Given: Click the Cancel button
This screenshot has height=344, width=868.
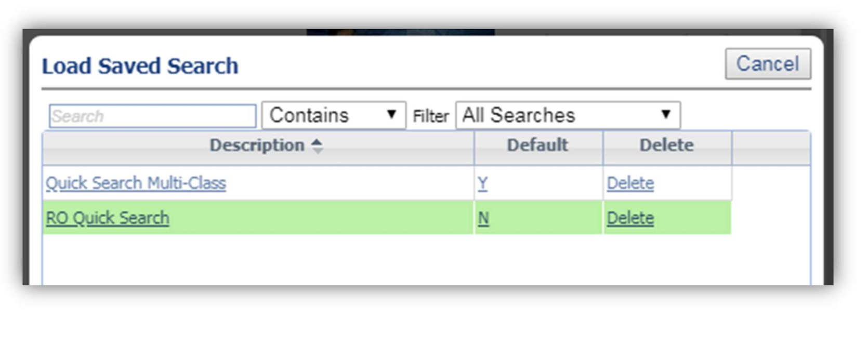Looking at the screenshot, I should pos(768,64).
